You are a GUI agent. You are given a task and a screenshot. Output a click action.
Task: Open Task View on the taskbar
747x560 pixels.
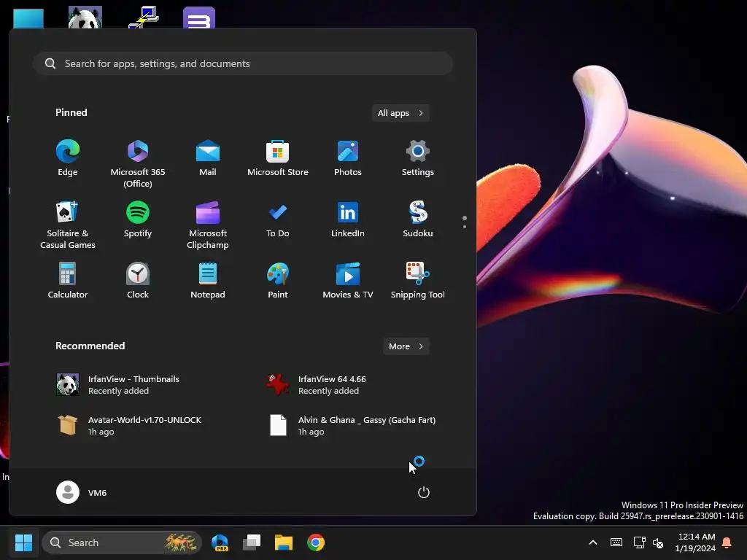(252, 542)
